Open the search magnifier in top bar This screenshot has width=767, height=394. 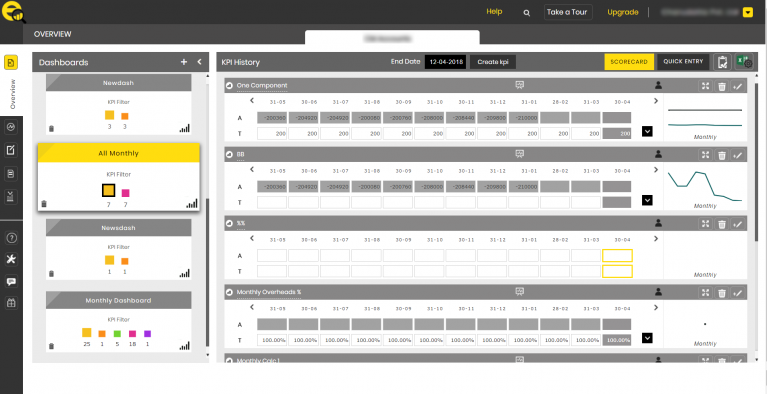click(527, 13)
